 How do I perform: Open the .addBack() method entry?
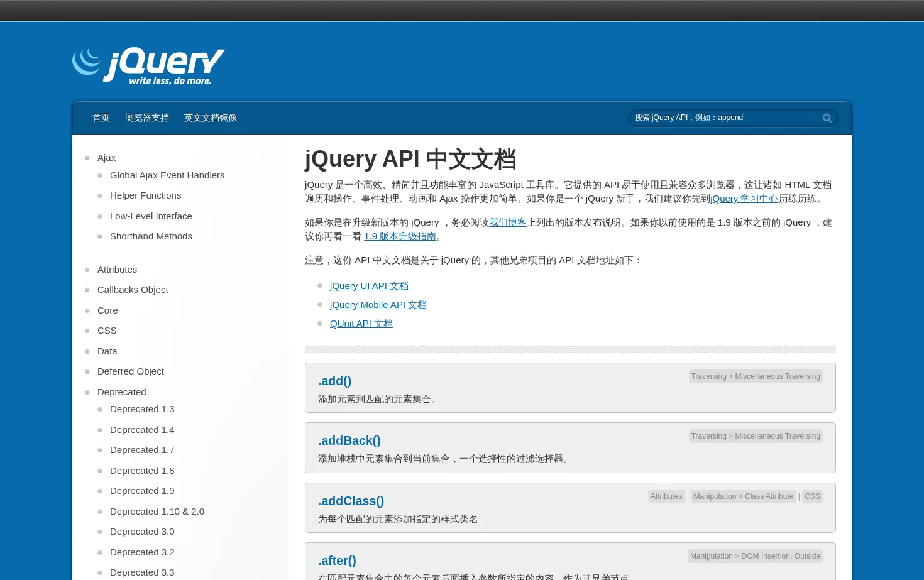349,440
